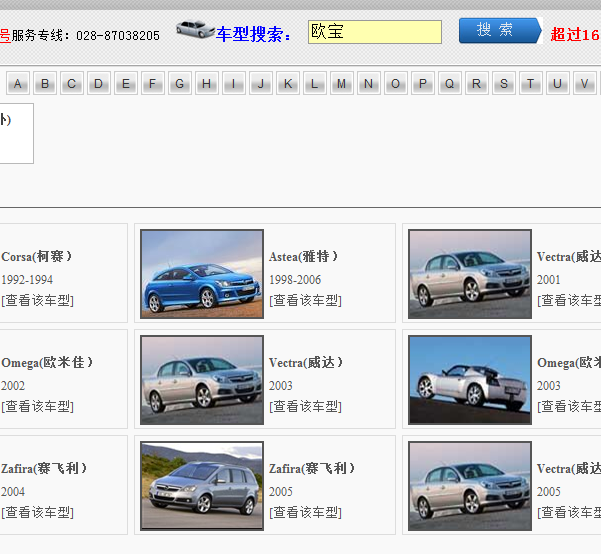The image size is (601, 554).
Task: Open the Zafira 2005 minivan thumbnail
Action: [x=202, y=486]
